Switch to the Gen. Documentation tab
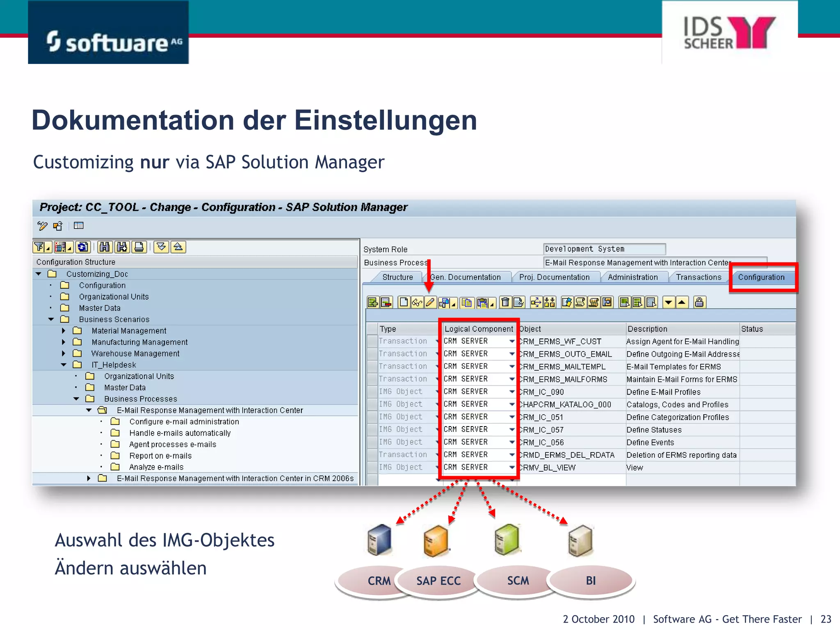The height and width of the screenshot is (630, 840). coord(466,277)
